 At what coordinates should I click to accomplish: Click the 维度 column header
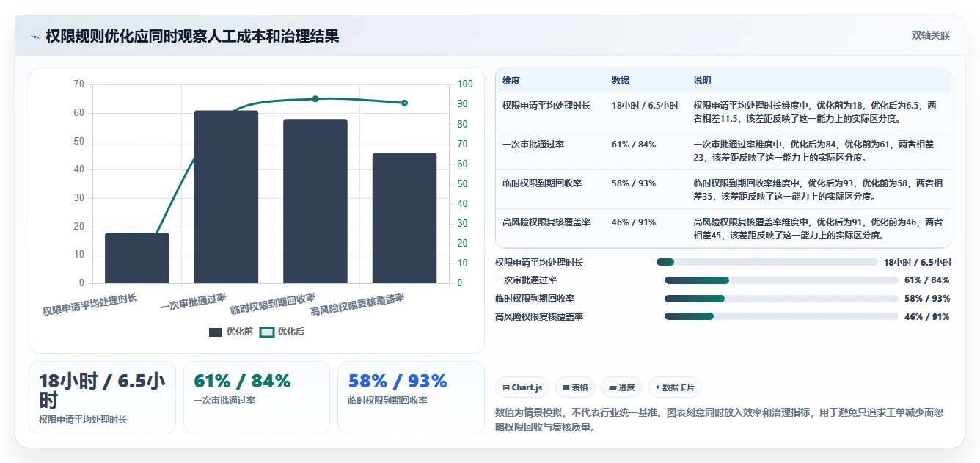[511, 81]
